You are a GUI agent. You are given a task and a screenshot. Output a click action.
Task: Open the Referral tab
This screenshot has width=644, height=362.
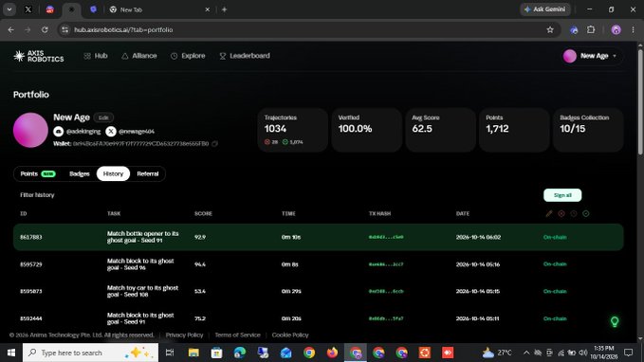(147, 173)
